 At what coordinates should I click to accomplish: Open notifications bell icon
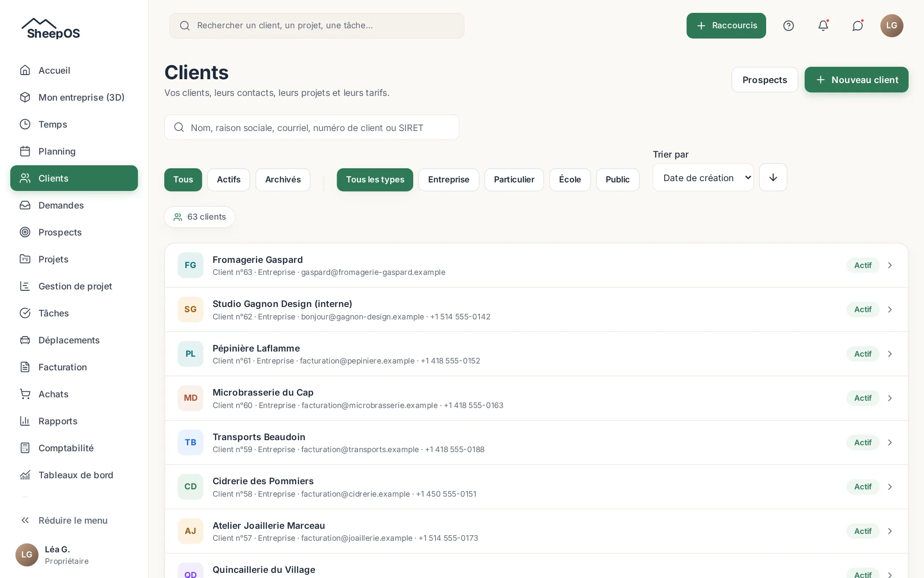[823, 26]
